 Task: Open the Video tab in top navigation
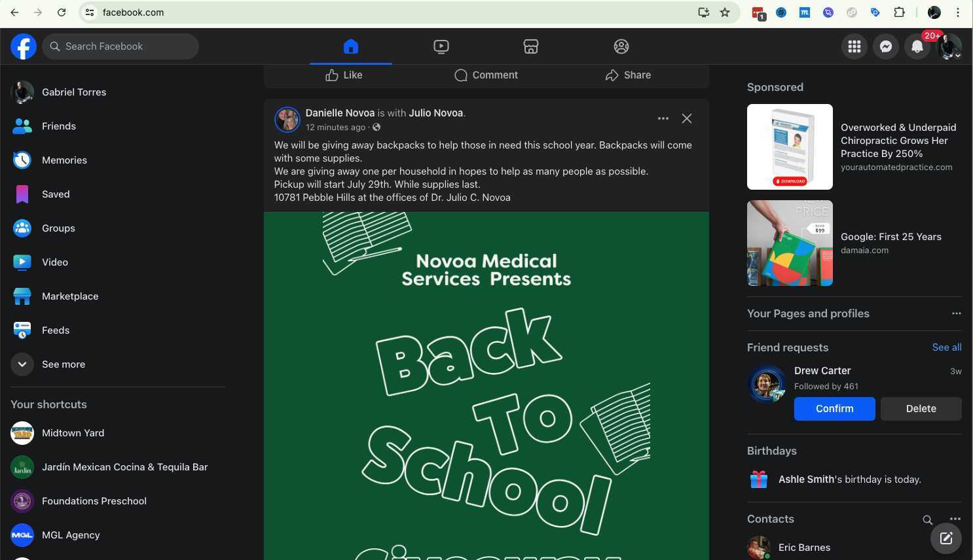coord(441,46)
